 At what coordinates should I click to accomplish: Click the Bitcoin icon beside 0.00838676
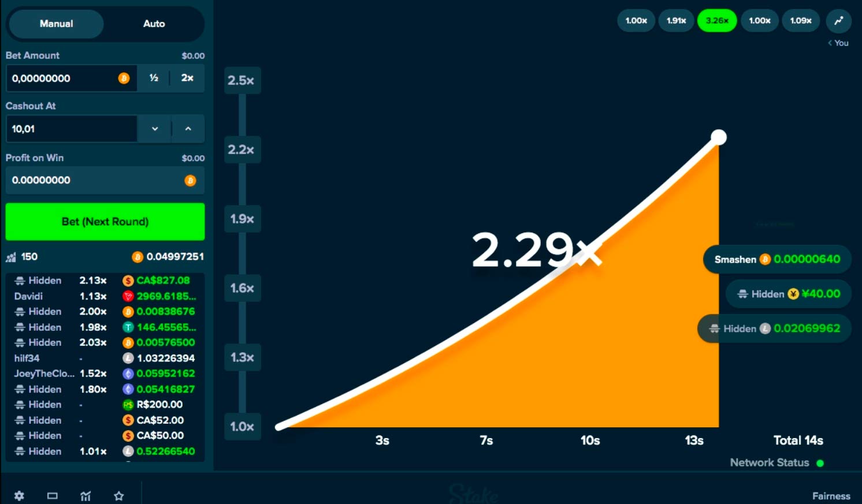tap(128, 312)
